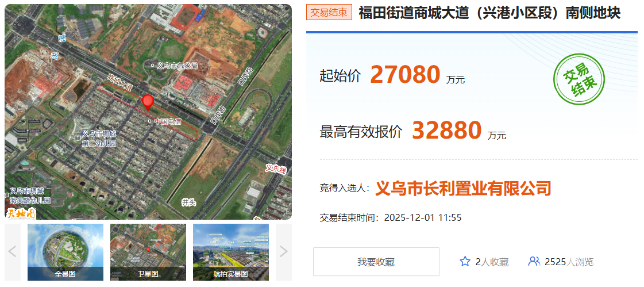This screenshot has height=287, width=644.
Task: Click the 2525人浏览 view count
Action: [x=569, y=262]
